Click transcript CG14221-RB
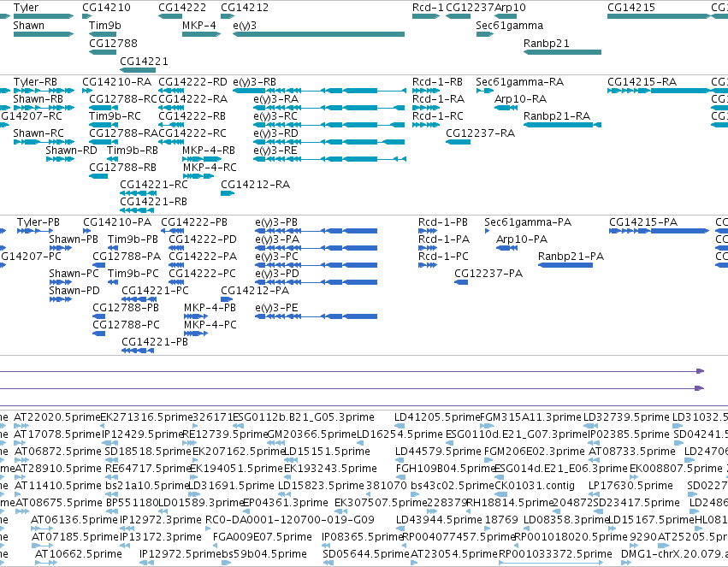Viewport: 728px width, 567px height. pos(137,210)
